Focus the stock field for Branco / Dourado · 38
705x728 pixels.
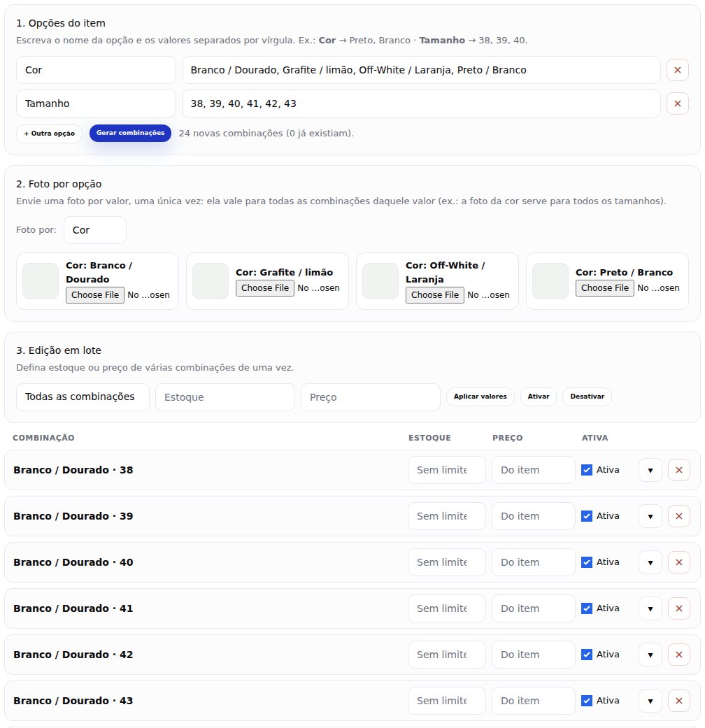pos(447,470)
